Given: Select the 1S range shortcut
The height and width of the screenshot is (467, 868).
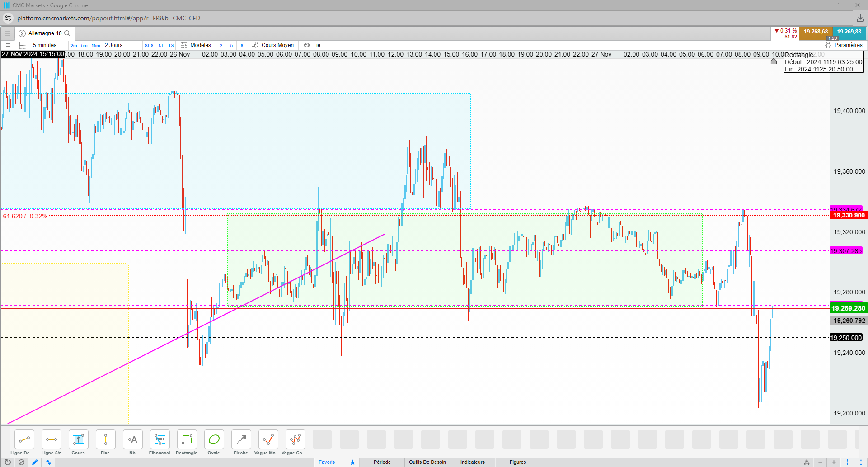Looking at the screenshot, I should click(x=171, y=45).
